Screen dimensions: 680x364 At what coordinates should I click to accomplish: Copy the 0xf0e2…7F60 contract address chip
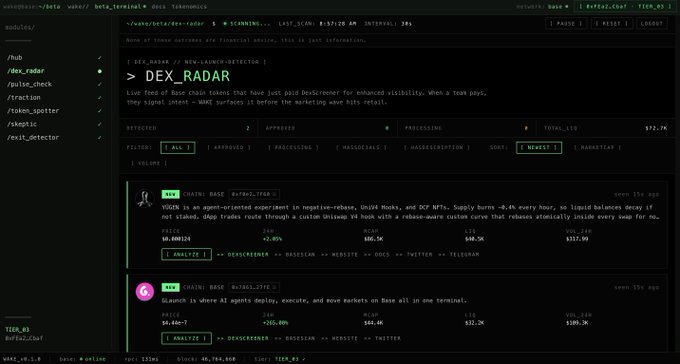(x=254, y=194)
